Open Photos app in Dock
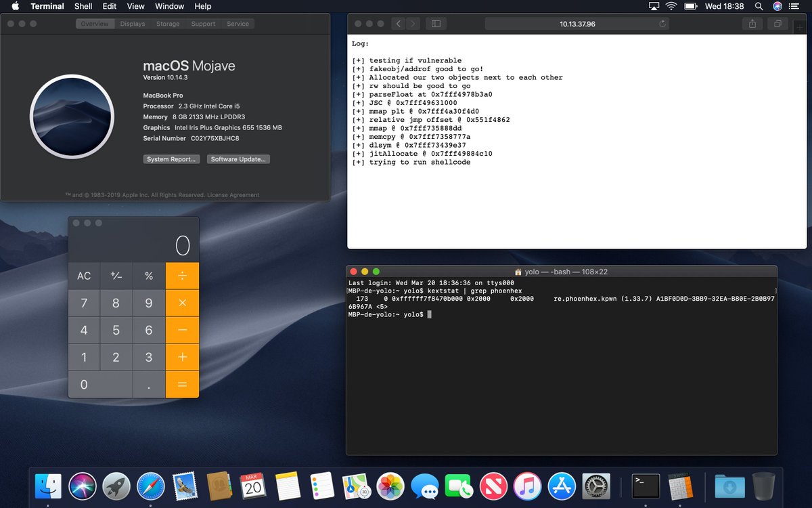 (390, 486)
